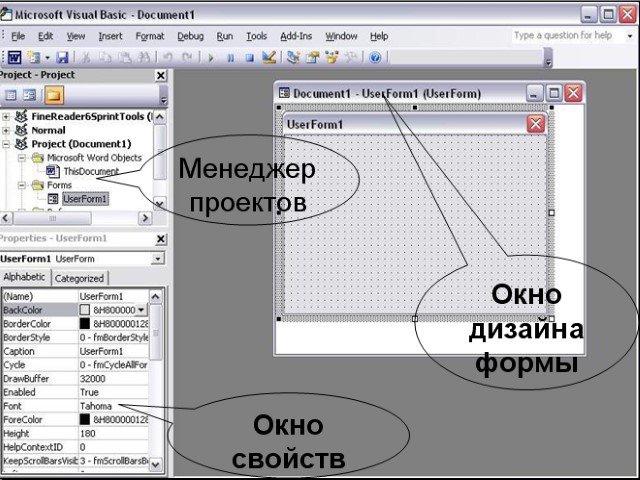Click the View Object icon in the Project panel
The image size is (640, 480).
(29, 96)
